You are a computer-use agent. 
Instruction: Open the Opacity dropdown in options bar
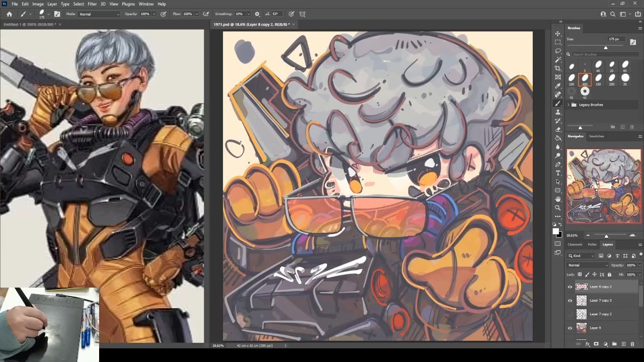click(154, 14)
